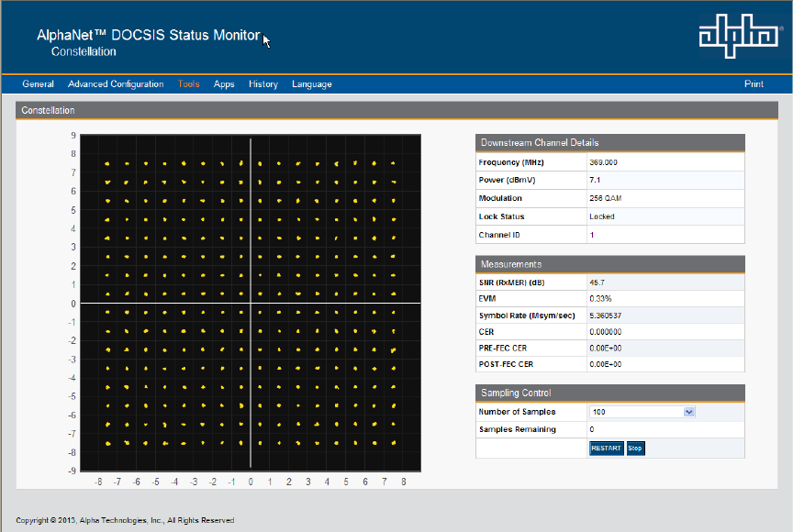Click the Alpha logo

740,37
